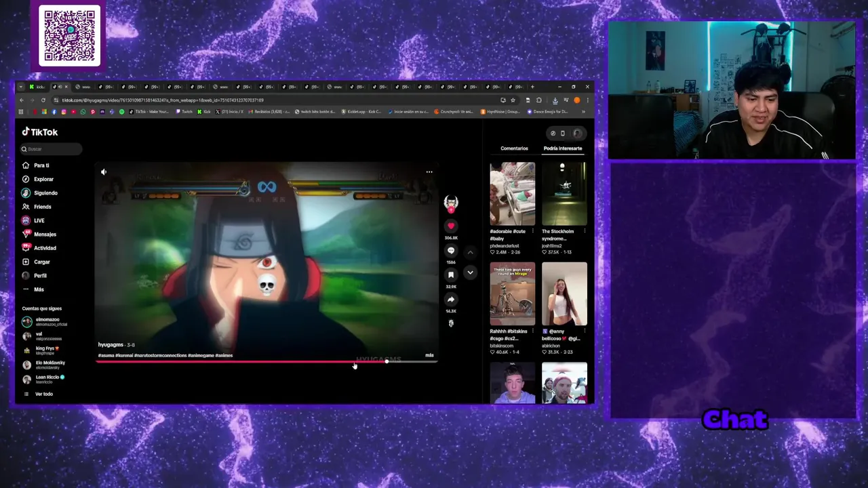The height and width of the screenshot is (488, 868).
Task: Open hyugagms creator username
Action: click(x=111, y=345)
